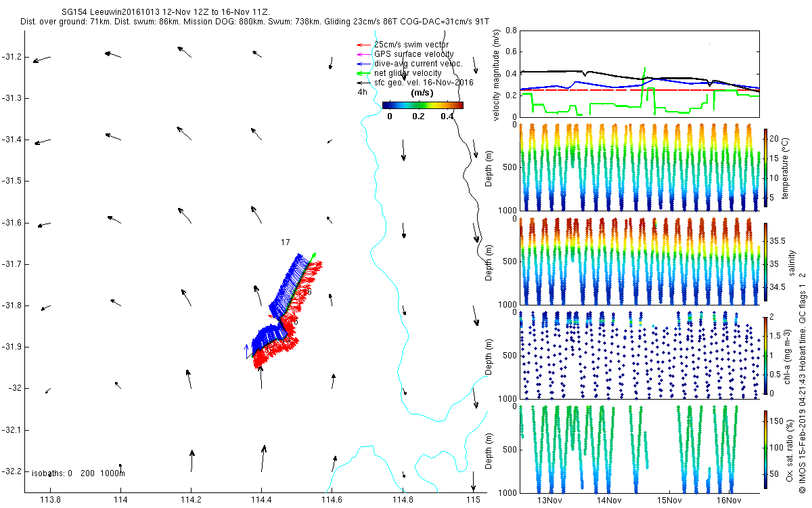
Task: Click the salinity colorbar
Action: click(765, 261)
